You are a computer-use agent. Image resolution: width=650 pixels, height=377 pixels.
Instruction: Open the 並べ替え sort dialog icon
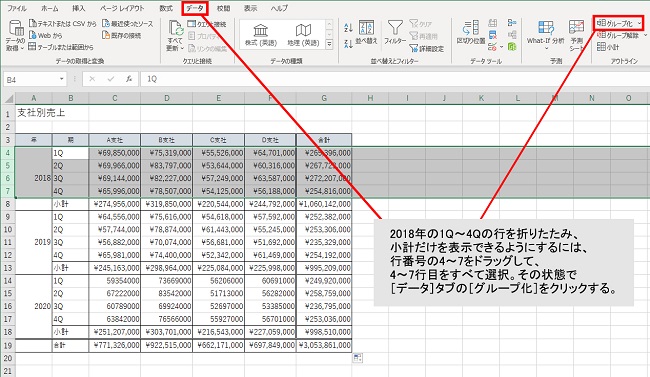tap(366, 32)
